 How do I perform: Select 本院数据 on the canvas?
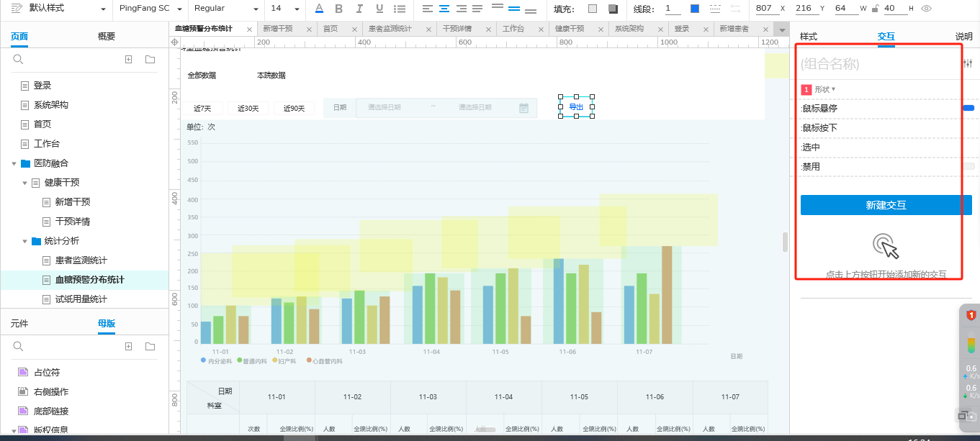click(271, 76)
